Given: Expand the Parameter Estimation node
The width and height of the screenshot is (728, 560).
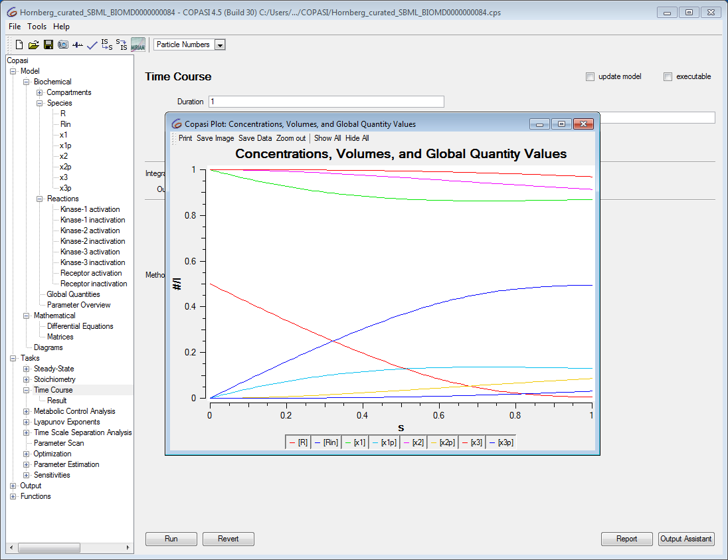Looking at the screenshot, I should (x=27, y=465).
